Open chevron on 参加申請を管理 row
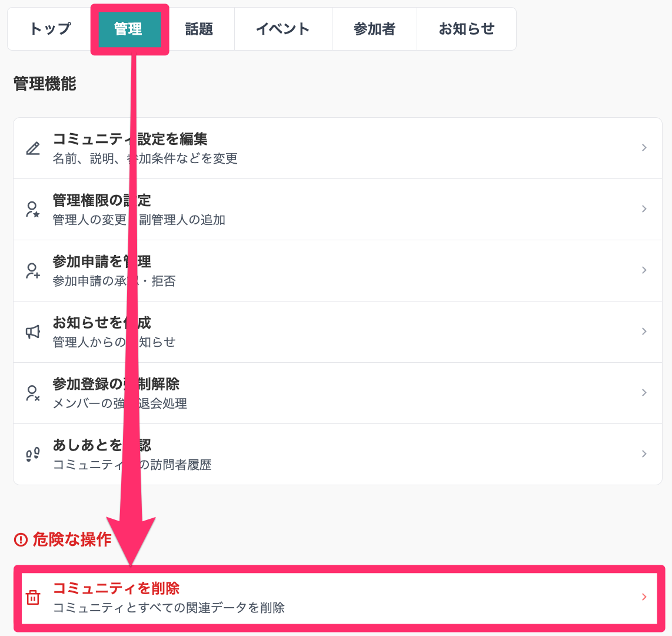Viewport: 672px width, 636px height. (x=644, y=270)
